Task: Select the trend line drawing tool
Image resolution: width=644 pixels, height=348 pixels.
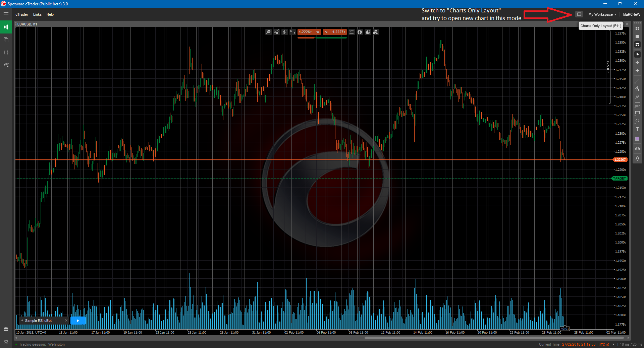Action: tap(637, 81)
